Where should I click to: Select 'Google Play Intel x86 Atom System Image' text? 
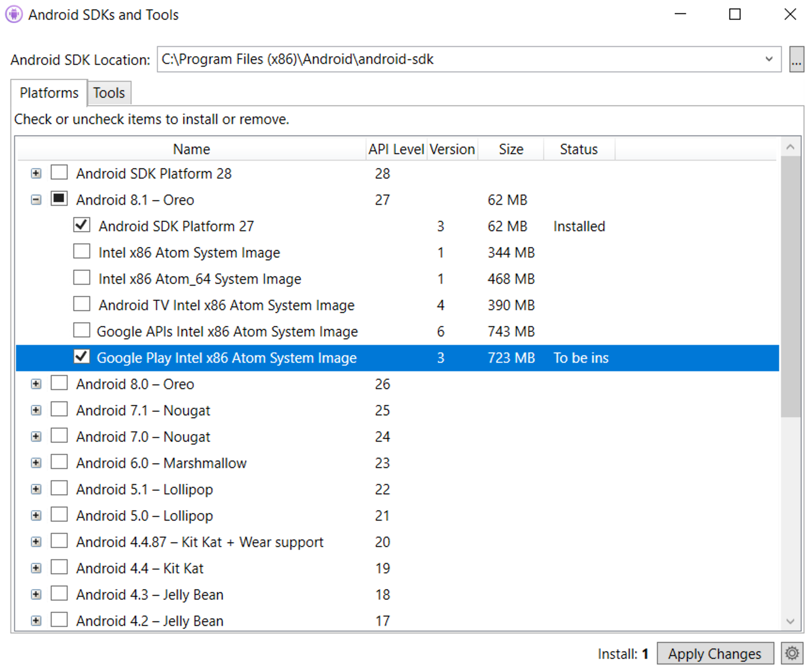point(227,358)
